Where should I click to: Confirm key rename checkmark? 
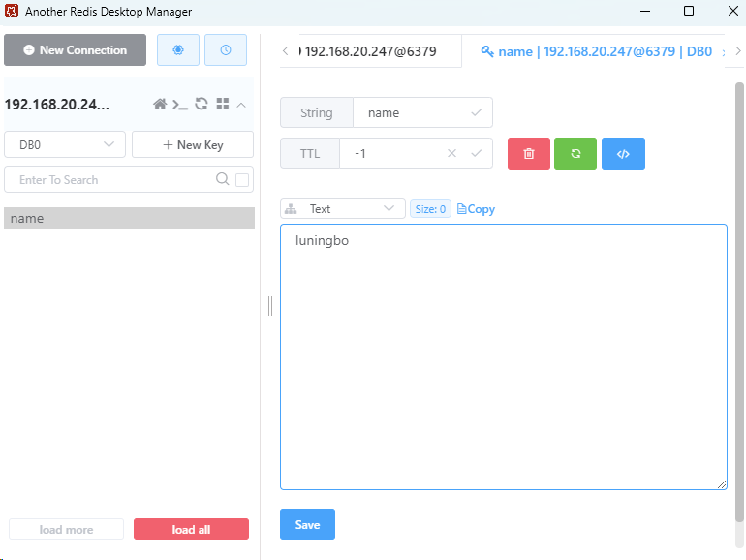[476, 112]
